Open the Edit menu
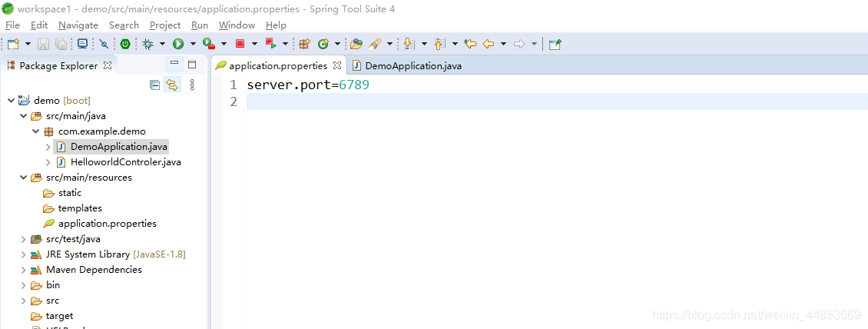Screen dimensions: 868x329 click(38, 25)
